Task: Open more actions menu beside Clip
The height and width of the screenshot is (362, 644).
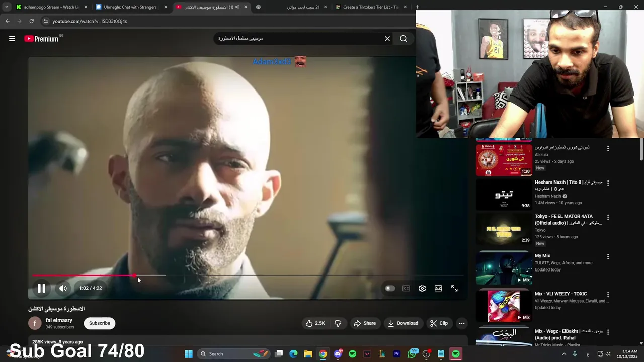Action: (461, 323)
